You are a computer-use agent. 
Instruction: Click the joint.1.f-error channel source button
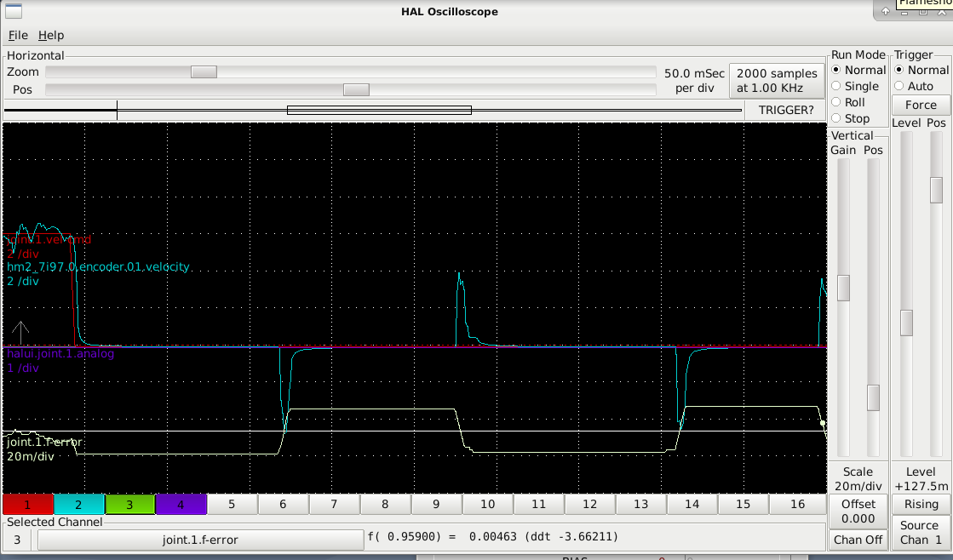click(x=201, y=540)
